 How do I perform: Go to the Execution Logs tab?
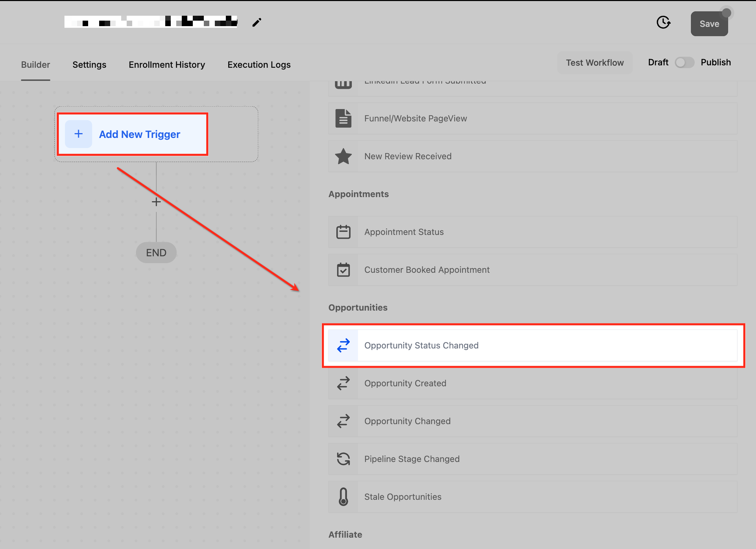(259, 65)
